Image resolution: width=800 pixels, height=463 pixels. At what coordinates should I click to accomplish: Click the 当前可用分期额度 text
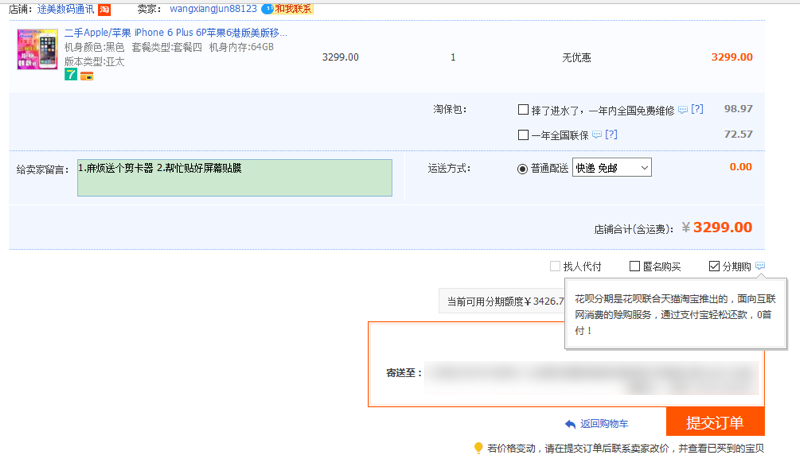(x=505, y=301)
